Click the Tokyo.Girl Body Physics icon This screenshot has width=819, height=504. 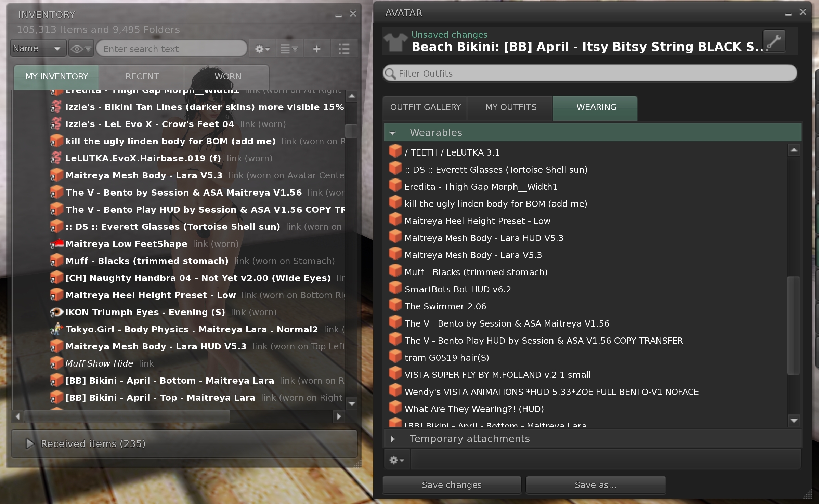tap(56, 329)
